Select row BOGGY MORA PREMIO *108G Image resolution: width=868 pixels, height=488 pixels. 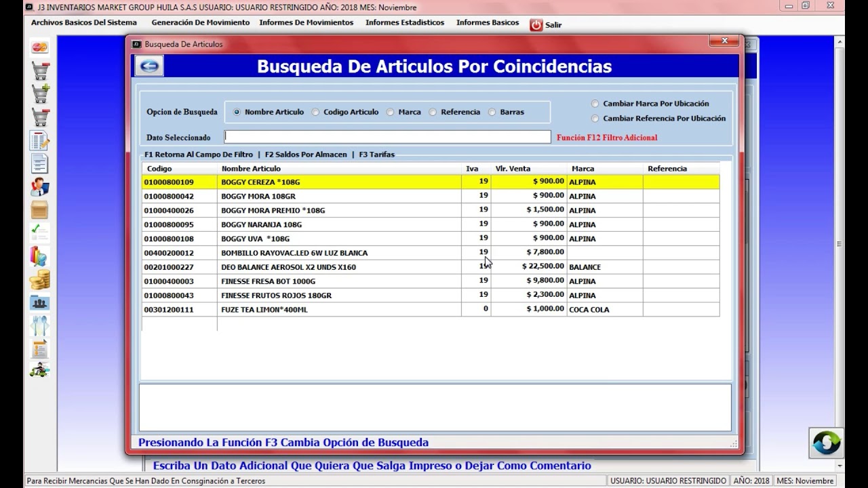pos(431,210)
